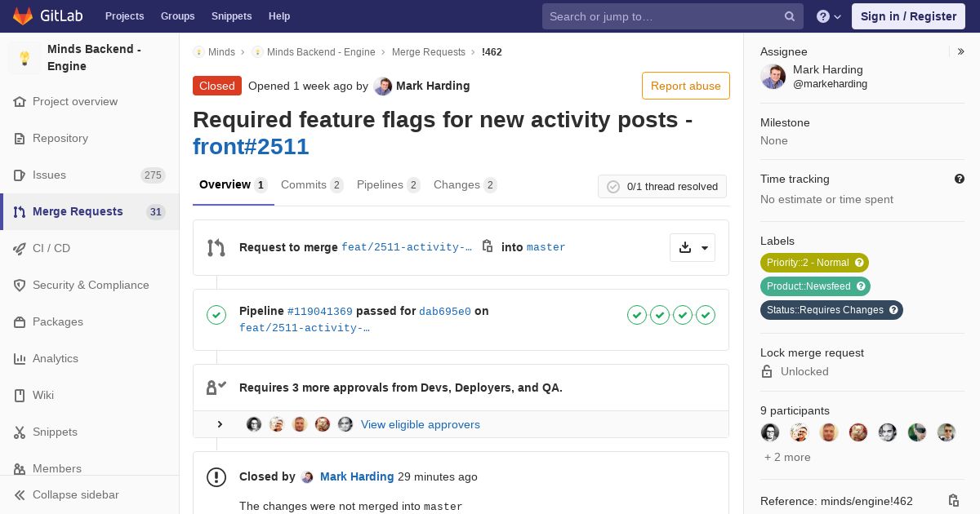
Task: Copy the source branch name
Action: 488,246
